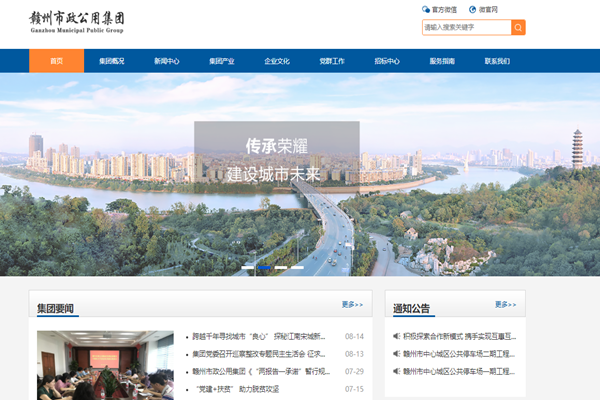
Task: Click the 微官网 icon in header
Action: [x=472, y=9]
